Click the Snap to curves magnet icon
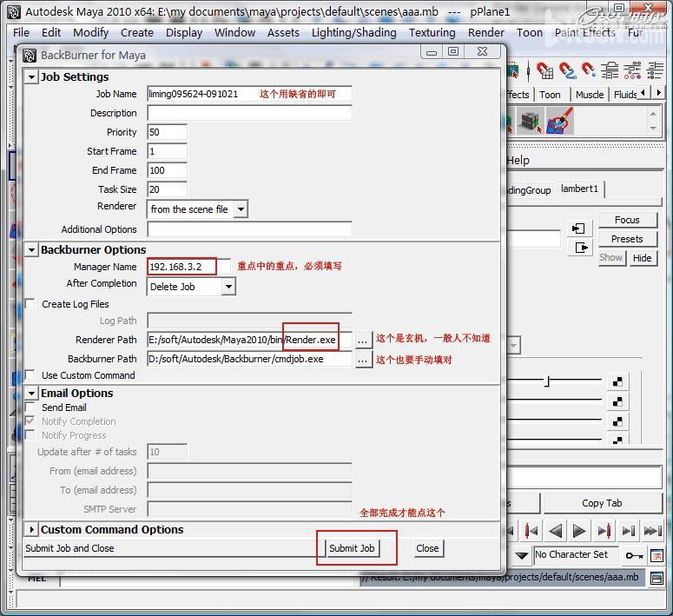The width and height of the screenshot is (673, 616). (x=567, y=71)
